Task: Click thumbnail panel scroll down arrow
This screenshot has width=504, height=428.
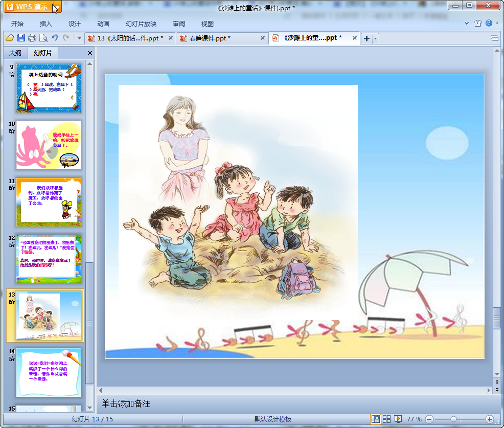Action: click(89, 408)
